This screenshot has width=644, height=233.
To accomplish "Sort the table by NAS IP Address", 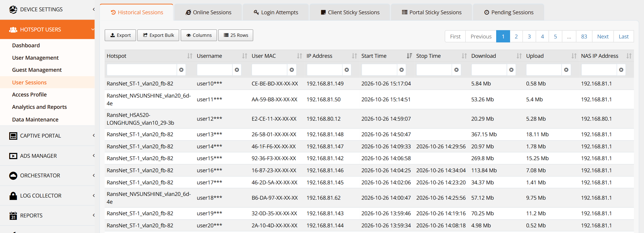I will 629,56.
